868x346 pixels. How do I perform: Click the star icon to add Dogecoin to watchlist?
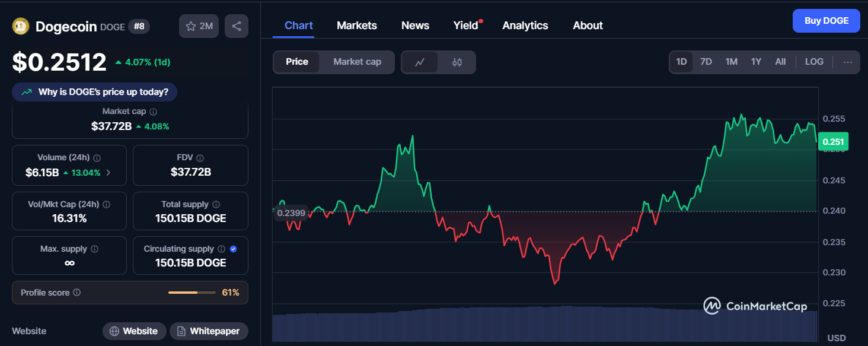[191, 26]
